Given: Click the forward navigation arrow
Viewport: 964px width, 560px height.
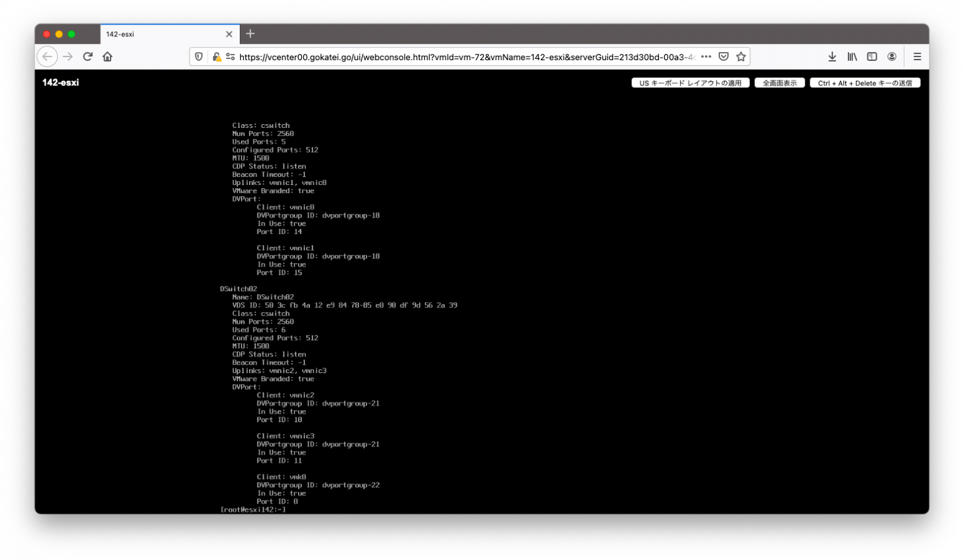Looking at the screenshot, I should coord(68,56).
